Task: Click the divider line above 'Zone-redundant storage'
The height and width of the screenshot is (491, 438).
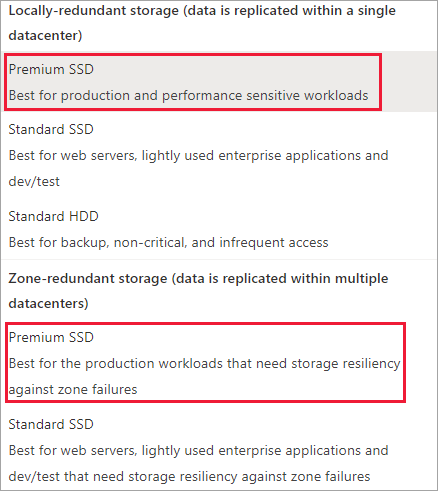Action: [219, 259]
